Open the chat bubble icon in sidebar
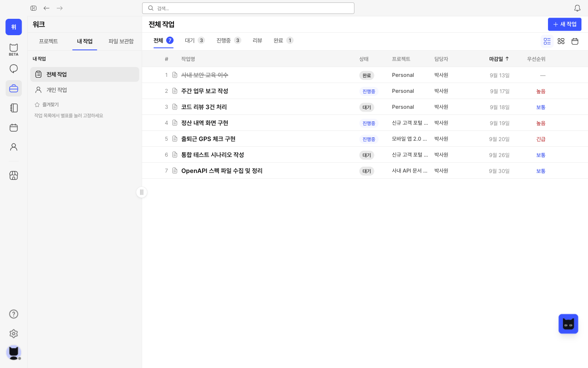 [13, 69]
